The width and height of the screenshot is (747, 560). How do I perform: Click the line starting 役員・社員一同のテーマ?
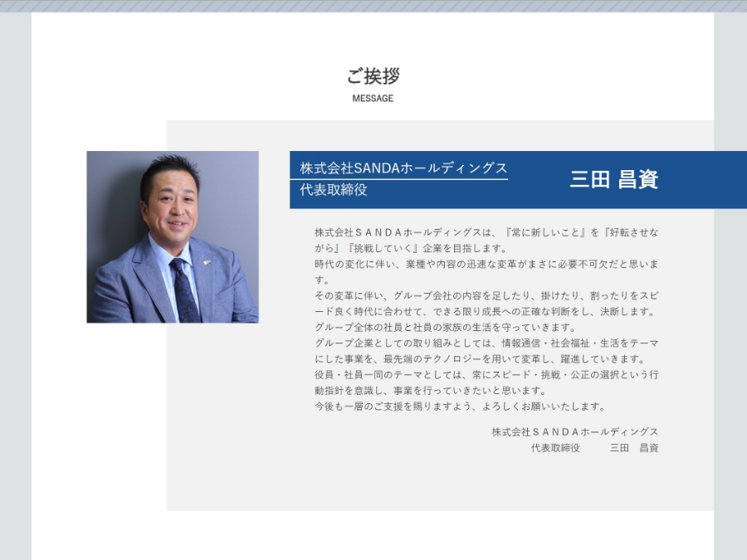[486, 374]
